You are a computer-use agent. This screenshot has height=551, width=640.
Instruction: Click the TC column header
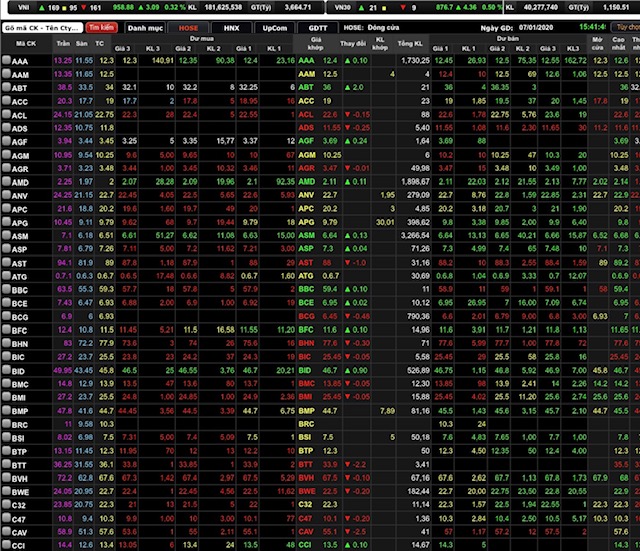tap(100, 44)
